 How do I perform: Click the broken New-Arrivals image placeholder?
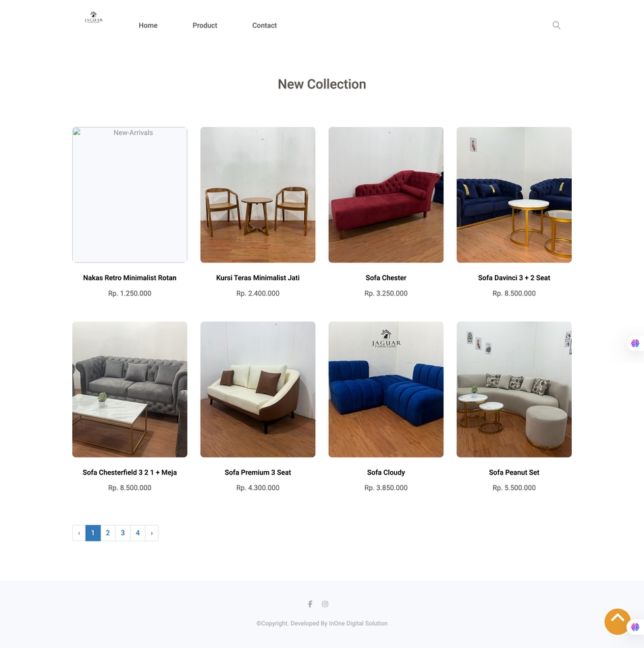tap(130, 194)
